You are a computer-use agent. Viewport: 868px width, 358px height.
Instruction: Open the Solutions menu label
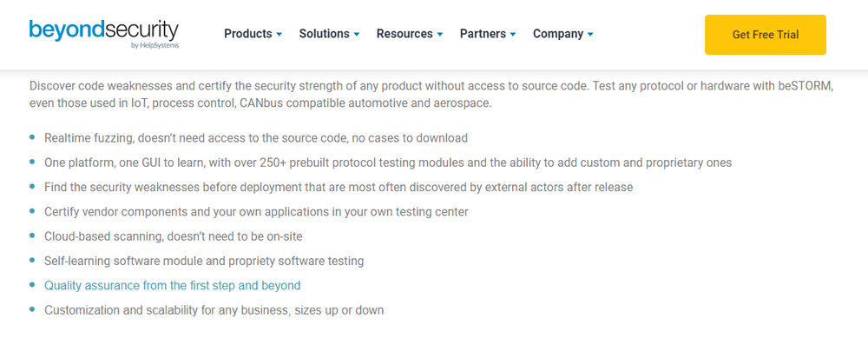(x=325, y=34)
